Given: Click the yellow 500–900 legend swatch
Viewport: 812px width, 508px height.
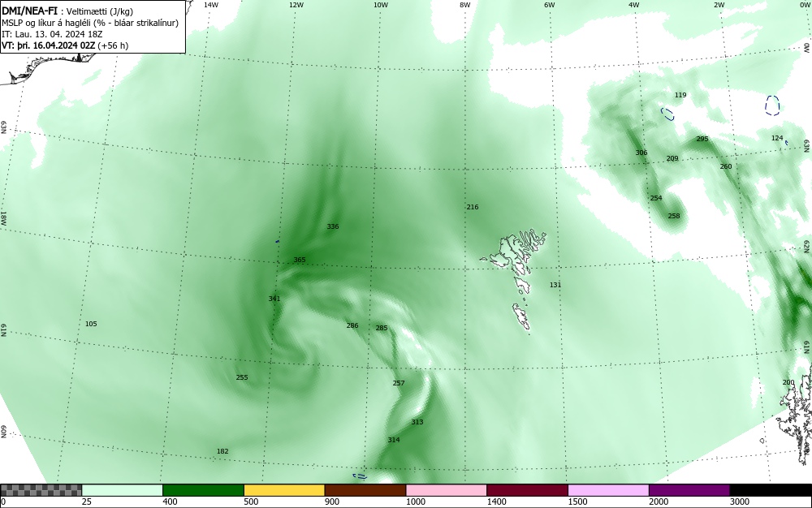Looking at the screenshot, I should pos(284,490).
